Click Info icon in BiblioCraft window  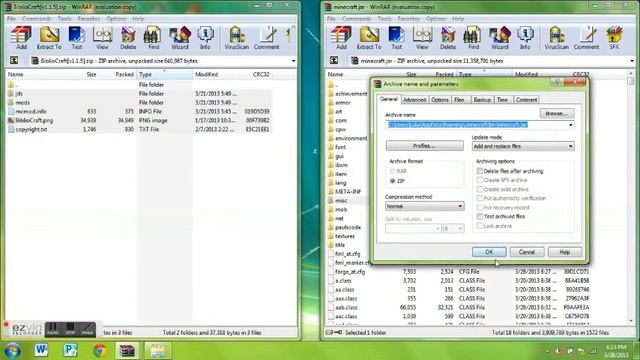tap(205, 38)
